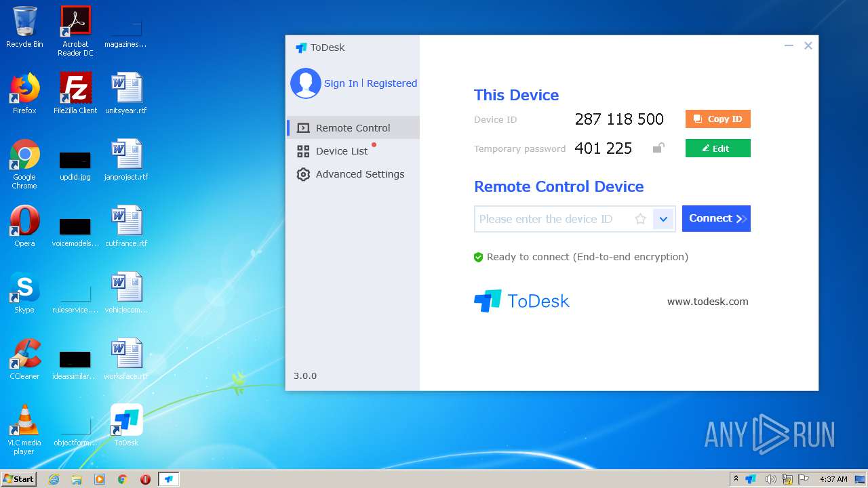Select unitsyear.rtf file on desktop

(126, 94)
